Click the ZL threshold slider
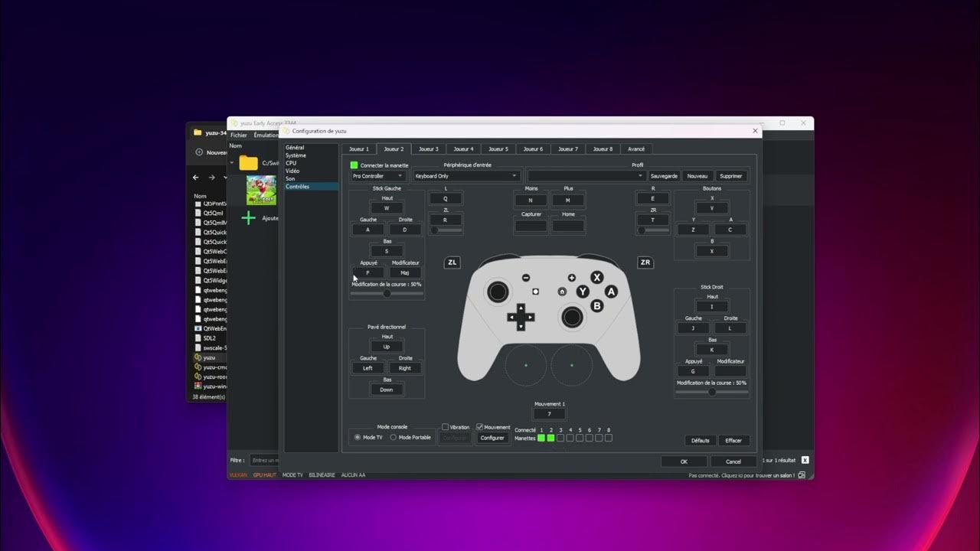The width and height of the screenshot is (980, 551). pyautogui.click(x=446, y=230)
